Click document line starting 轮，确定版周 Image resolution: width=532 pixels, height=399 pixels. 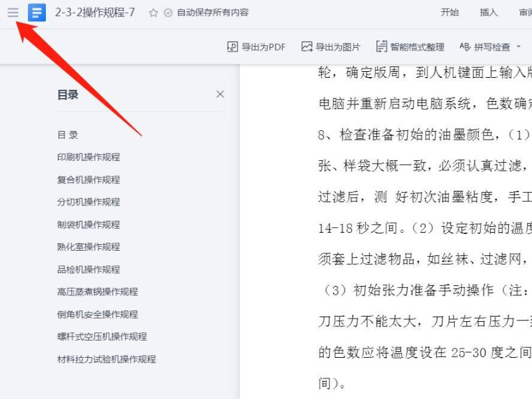pyautogui.click(x=425, y=72)
